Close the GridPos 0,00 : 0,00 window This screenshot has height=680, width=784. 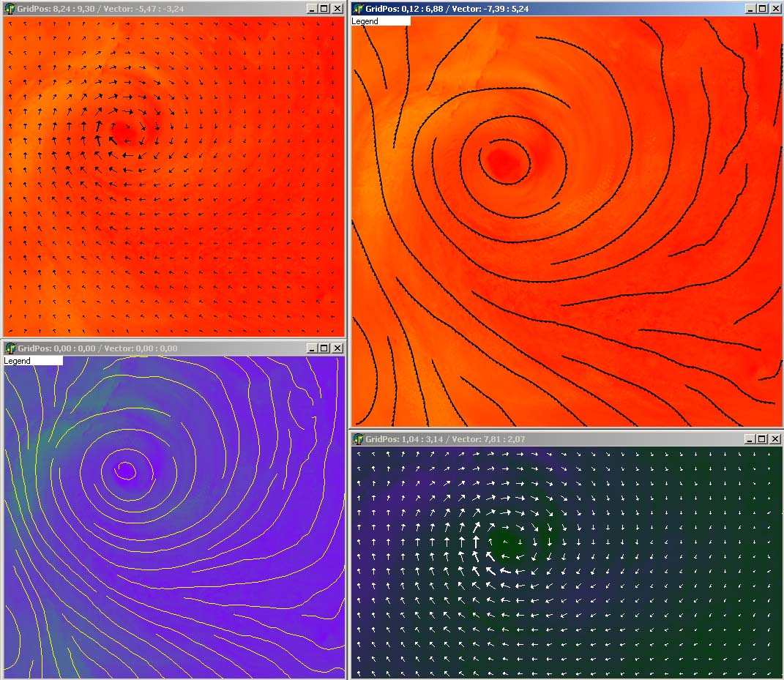337,348
